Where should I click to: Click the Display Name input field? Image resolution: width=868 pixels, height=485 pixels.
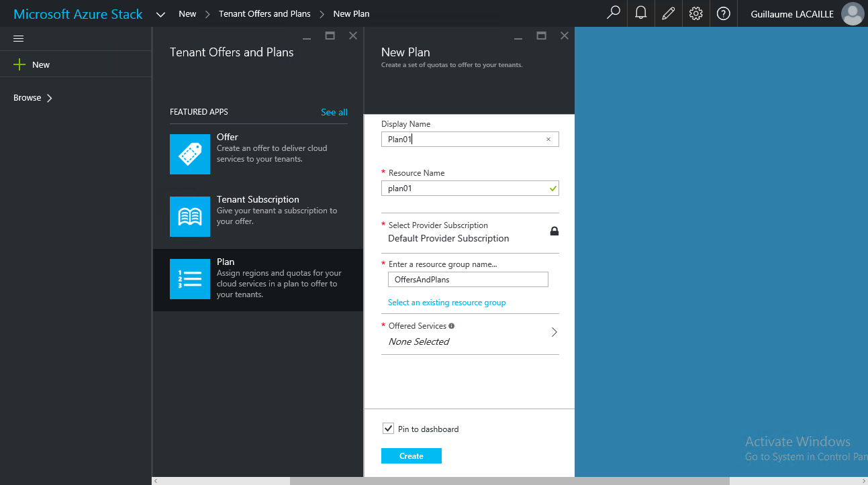click(x=470, y=140)
